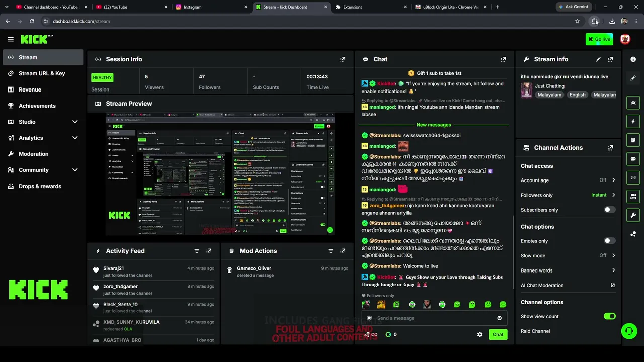Click Sivaraj21 in the Activity Feed

click(x=113, y=268)
